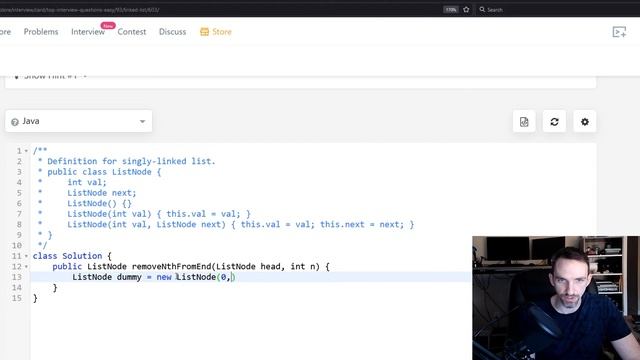Click 'int n' parameter on line 12
Image resolution: width=640 pixels, height=360 pixels.
(303, 267)
